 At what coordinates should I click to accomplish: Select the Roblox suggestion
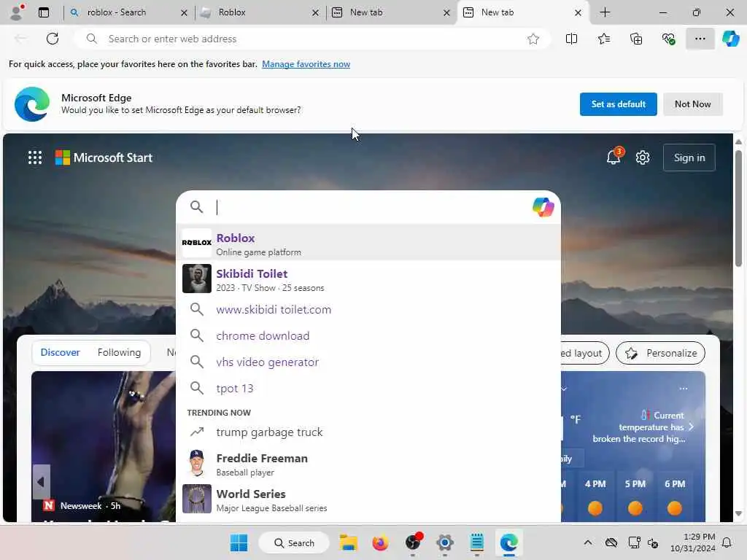(368, 242)
